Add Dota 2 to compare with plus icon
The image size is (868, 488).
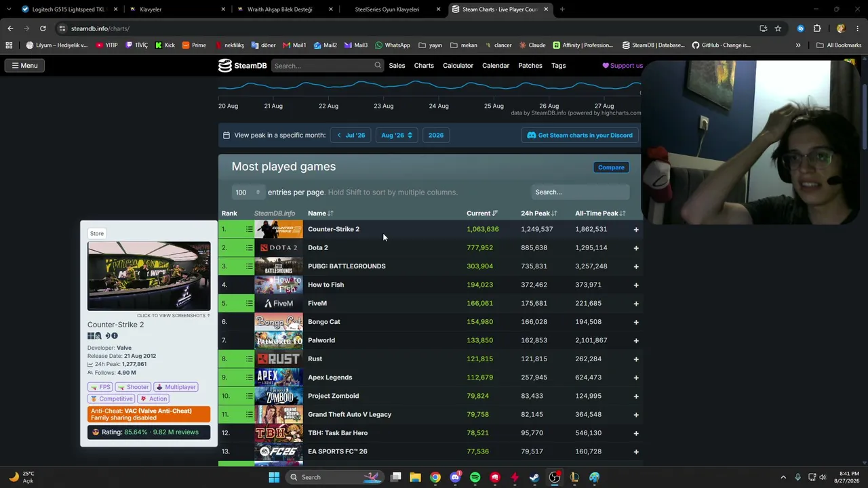636,247
